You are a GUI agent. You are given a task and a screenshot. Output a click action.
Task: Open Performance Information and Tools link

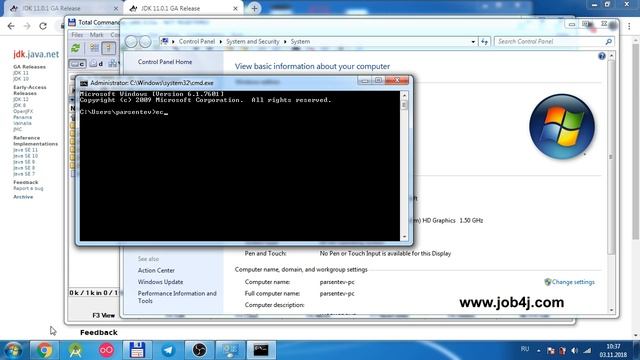(177, 297)
